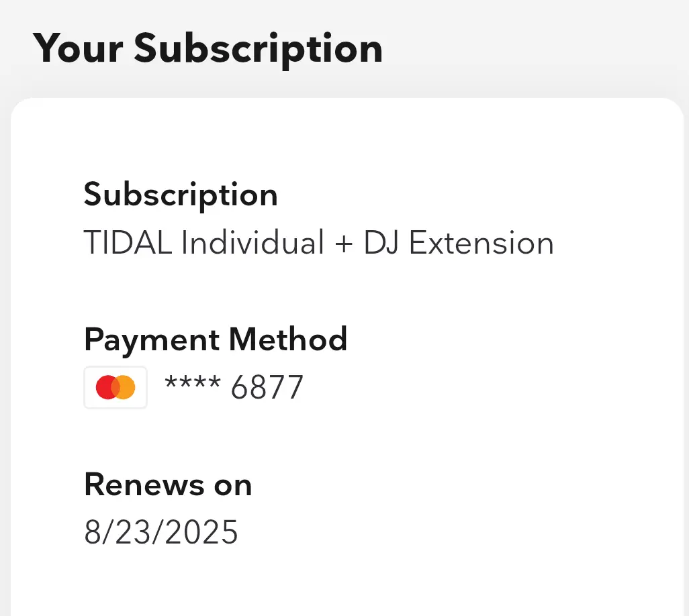Click the digits 6877 of the card
This screenshot has height=616, width=689.
[x=267, y=387]
